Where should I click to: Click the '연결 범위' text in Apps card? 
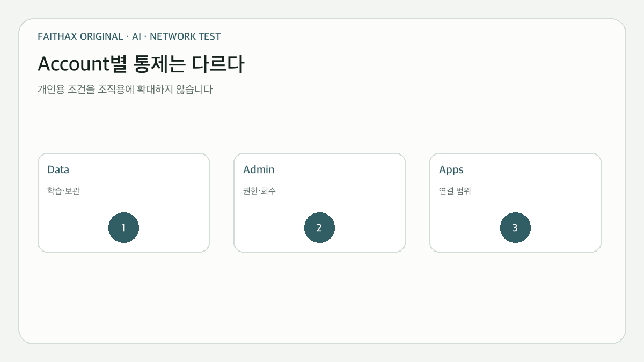(x=455, y=191)
